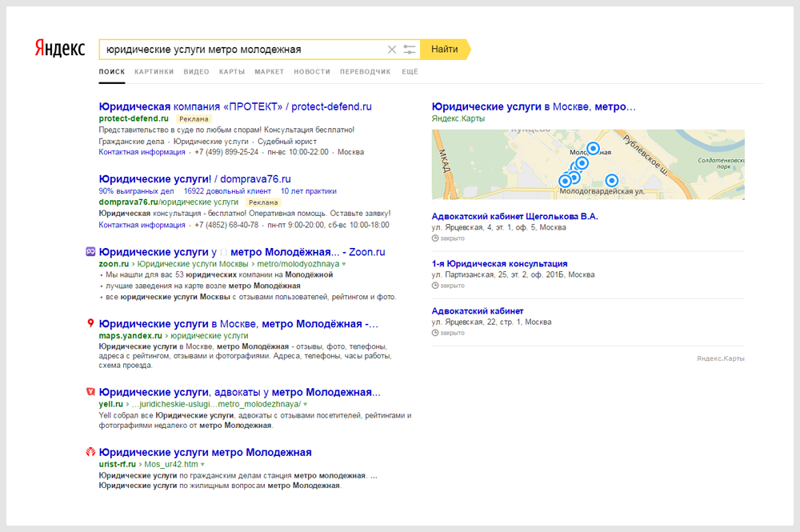Switch to the КАРТИНКИ tab
Viewport: 800px width, 532px height.
click(x=154, y=72)
